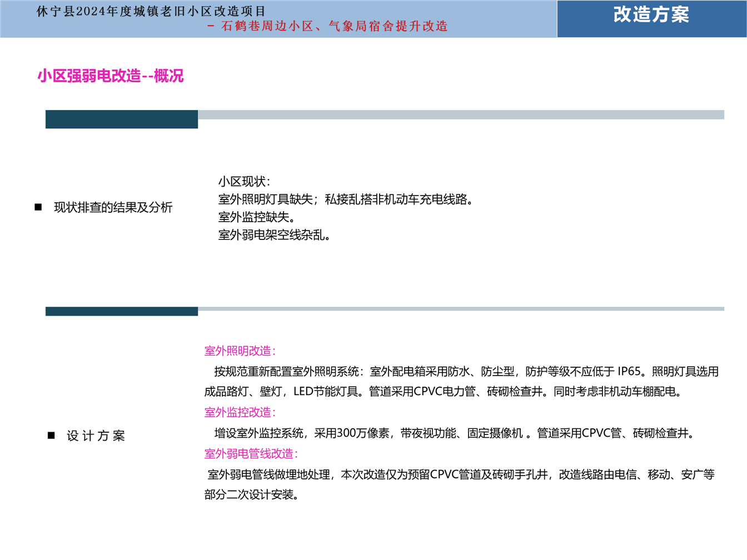Click the square bullet beside 现状排查的结果及分析
This screenshot has width=747, height=560.
(38, 207)
